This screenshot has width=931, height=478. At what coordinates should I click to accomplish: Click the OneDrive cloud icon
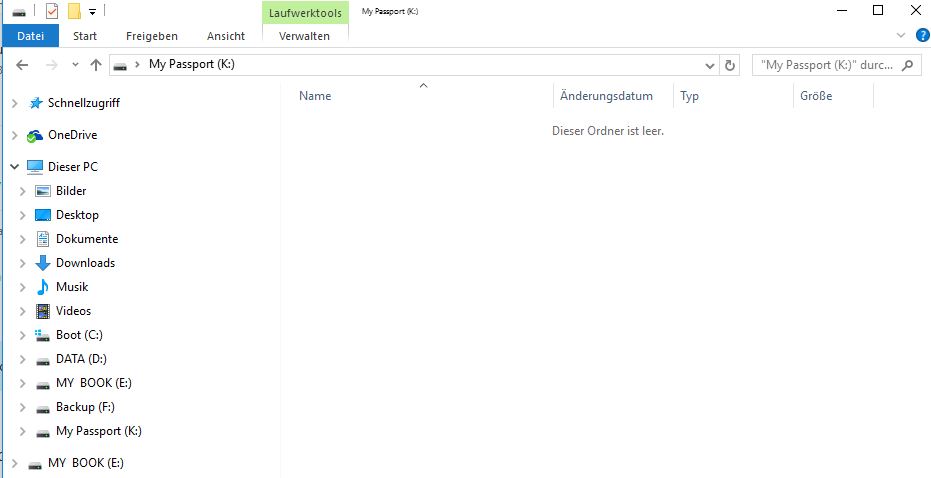[x=35, y=136]
